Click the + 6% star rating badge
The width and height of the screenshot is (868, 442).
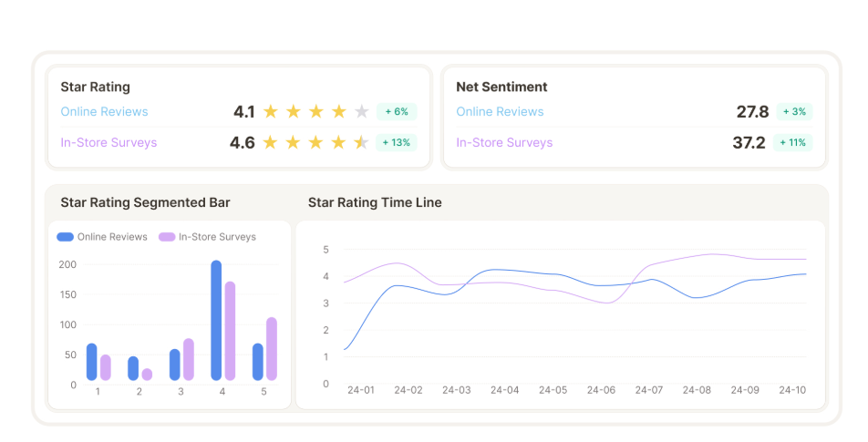397,112
